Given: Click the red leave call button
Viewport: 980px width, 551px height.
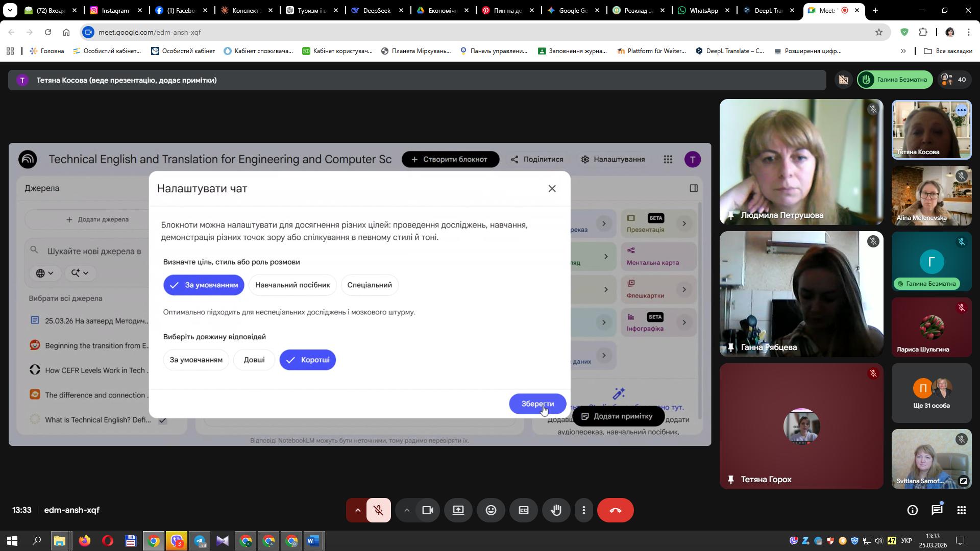Looking at the screenshot, I should point(615,510).
